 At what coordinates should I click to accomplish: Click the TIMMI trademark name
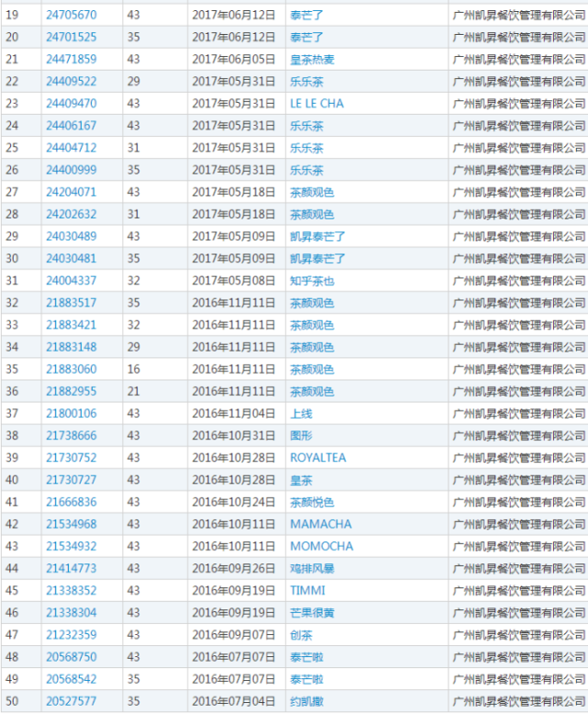point(307,591)
